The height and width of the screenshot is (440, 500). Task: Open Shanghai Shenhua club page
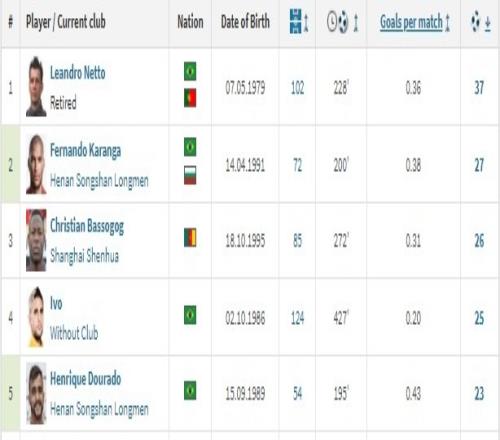click(x=84, y=256)
